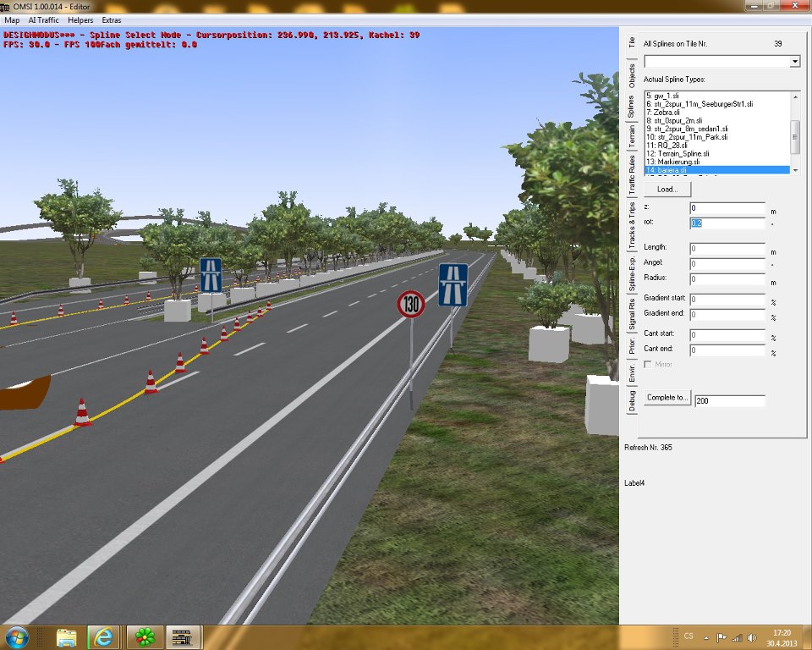The height and width of the screenshot is (650, 812).
Task: Open the ICQ flower icon in taskbar
Action: (145, 636)
